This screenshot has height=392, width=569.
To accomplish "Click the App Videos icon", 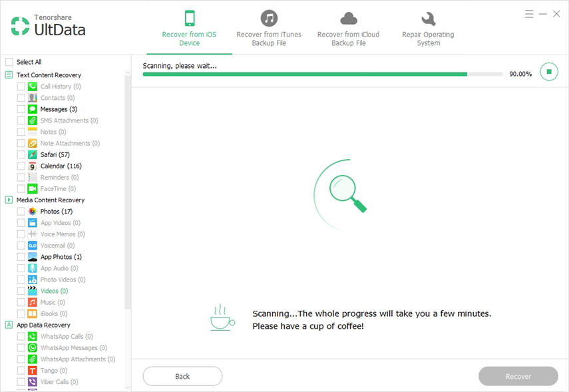I will point(33,222).
